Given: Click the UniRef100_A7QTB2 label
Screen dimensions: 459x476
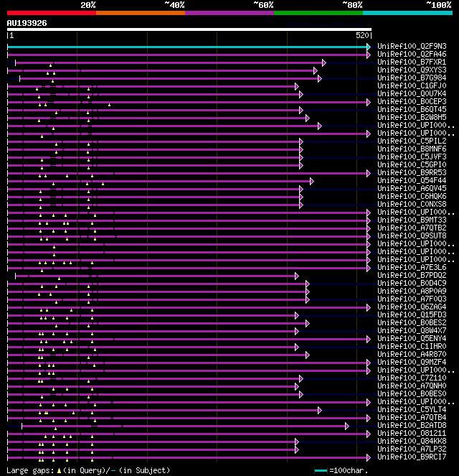Looking at the screenshot, I should 412,228.
